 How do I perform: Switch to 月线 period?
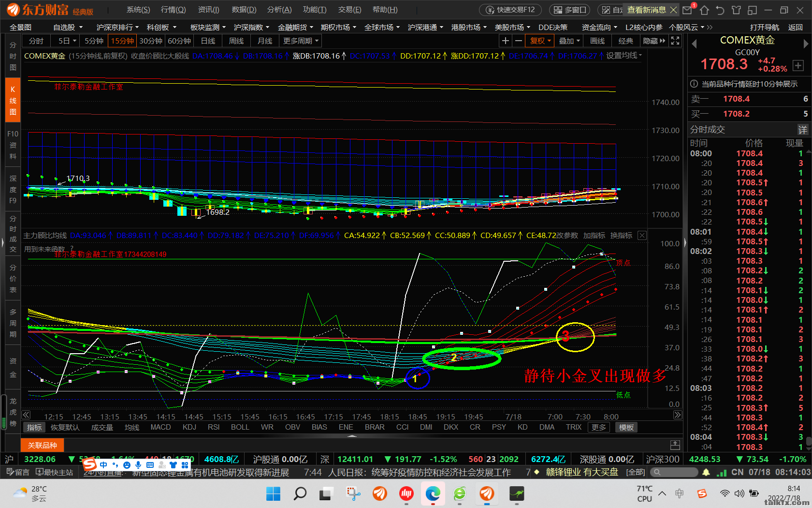(264, 41)
